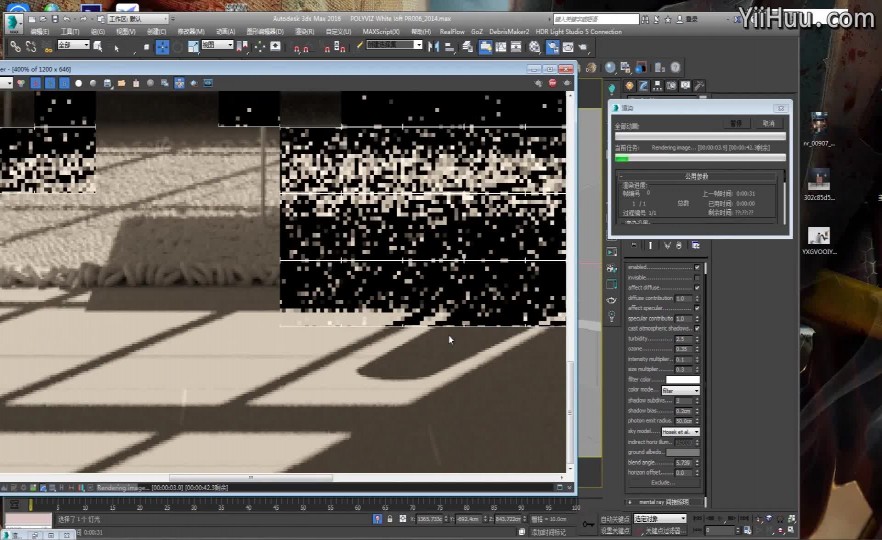Open the MAXScript(X) menu
882x540 pixels.
[x=381, y=32]
